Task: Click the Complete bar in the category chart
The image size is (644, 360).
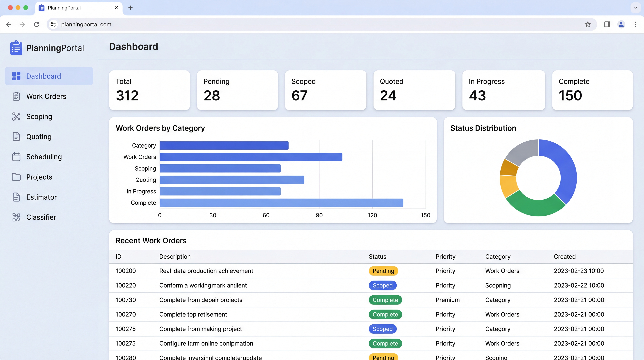Action: tap(281, 203)
